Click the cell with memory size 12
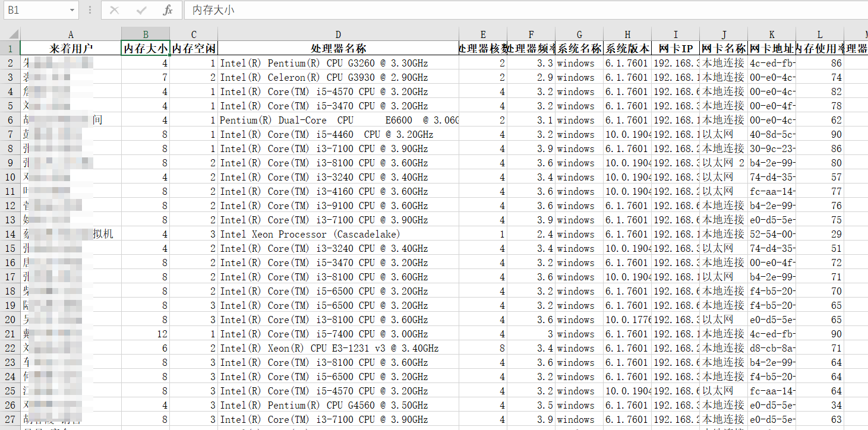Viewport: 868px width, 430px height. coord(146,334)
